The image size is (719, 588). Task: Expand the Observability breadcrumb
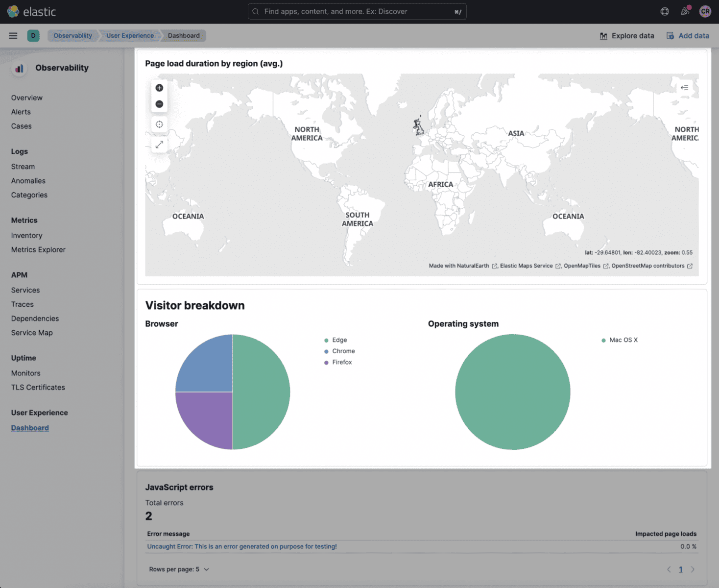tap(72, 35)
